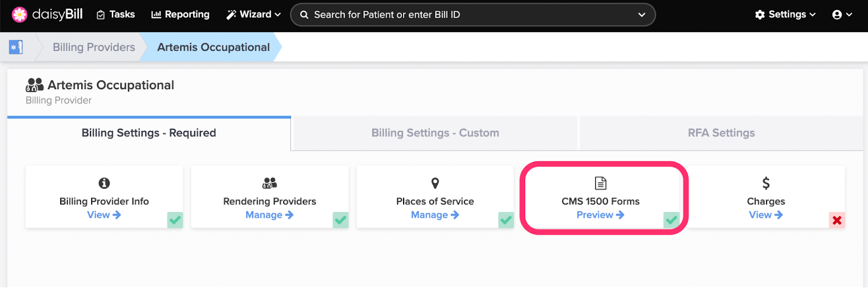Click the info icon above Billing Provider Info
The image size is (868, 288).
(x=104, y=183)
